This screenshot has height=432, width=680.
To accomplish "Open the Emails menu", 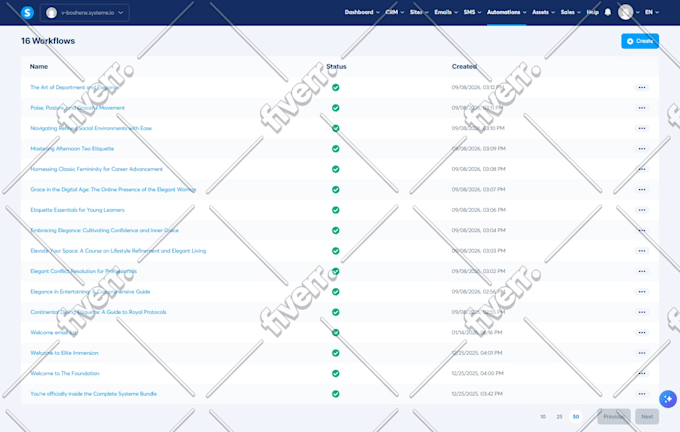I will pos(446,12).
